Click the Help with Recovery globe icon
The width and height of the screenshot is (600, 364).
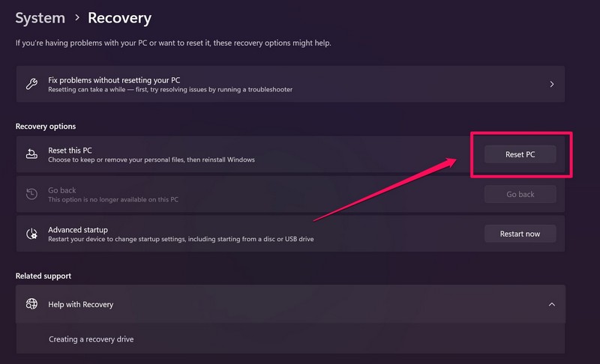tap(31, 304)
